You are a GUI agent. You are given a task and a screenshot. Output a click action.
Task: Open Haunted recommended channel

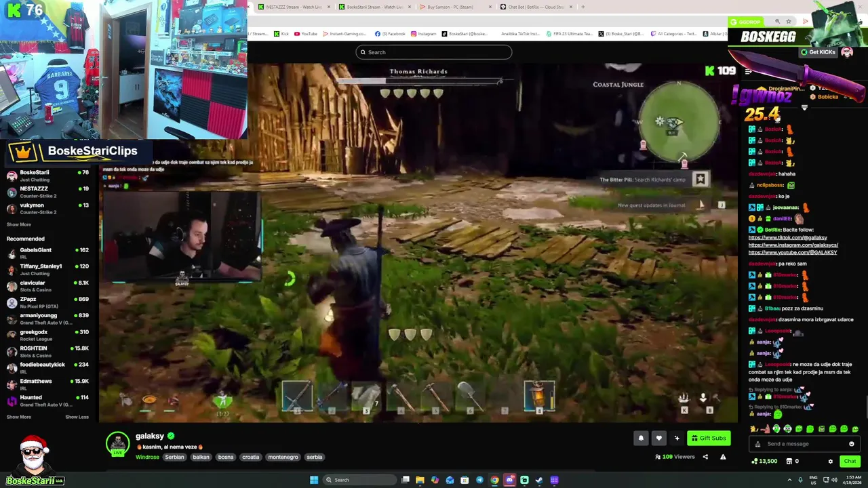[x=47, y=401]
